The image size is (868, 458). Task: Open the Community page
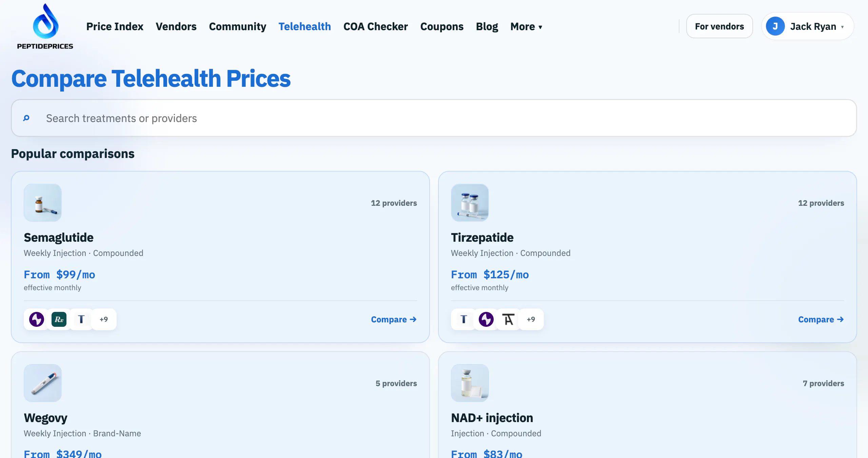[x=237, y=26]
